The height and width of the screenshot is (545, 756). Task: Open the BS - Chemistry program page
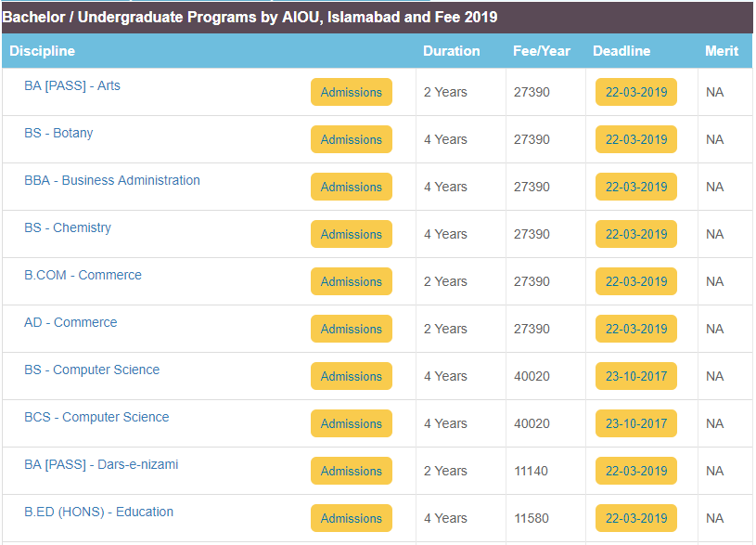coord(67,227)
